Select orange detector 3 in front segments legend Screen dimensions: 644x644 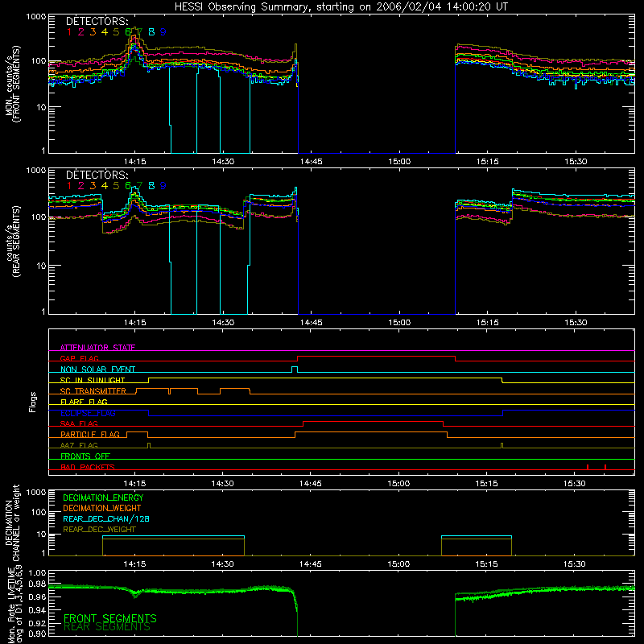(93, 31)
